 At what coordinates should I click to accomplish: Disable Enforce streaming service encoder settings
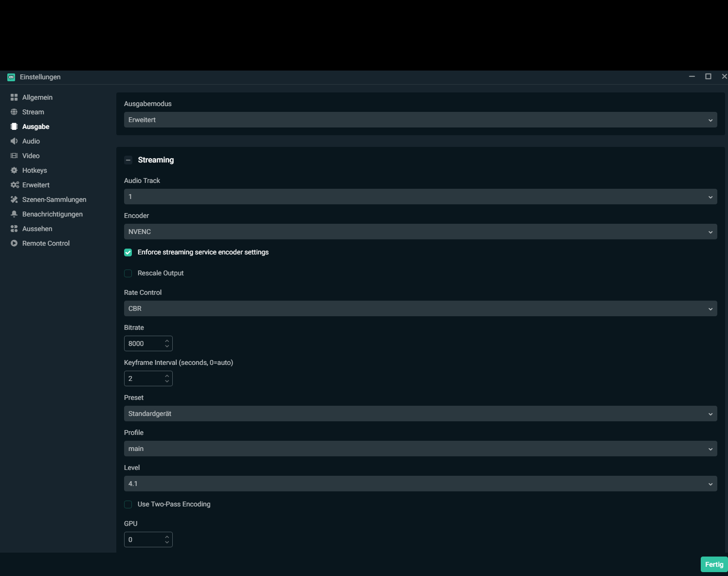[x=128, y=252]
